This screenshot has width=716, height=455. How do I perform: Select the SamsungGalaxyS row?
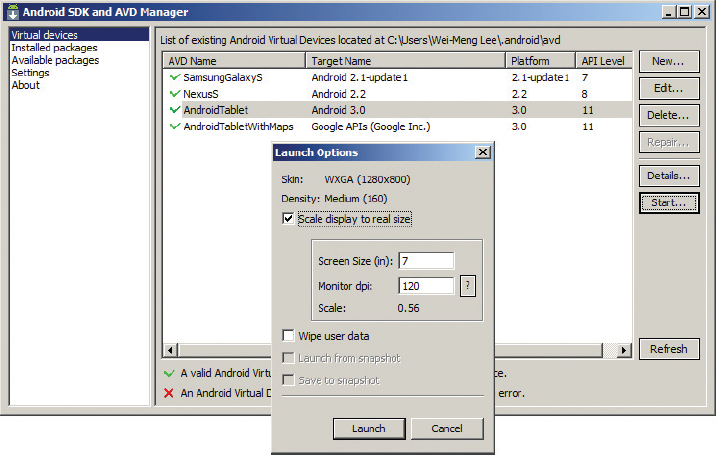click(x=397, y=77)
